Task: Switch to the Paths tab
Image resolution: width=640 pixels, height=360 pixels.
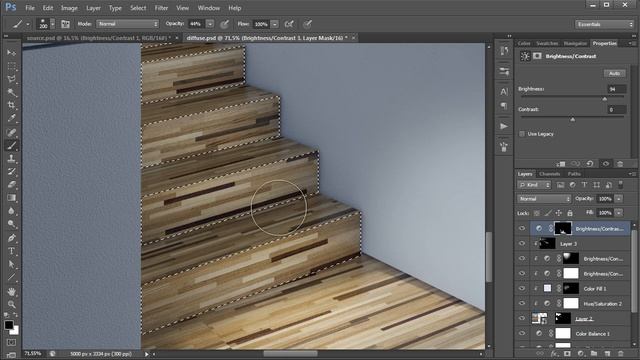Action: [x=574, y=174]
